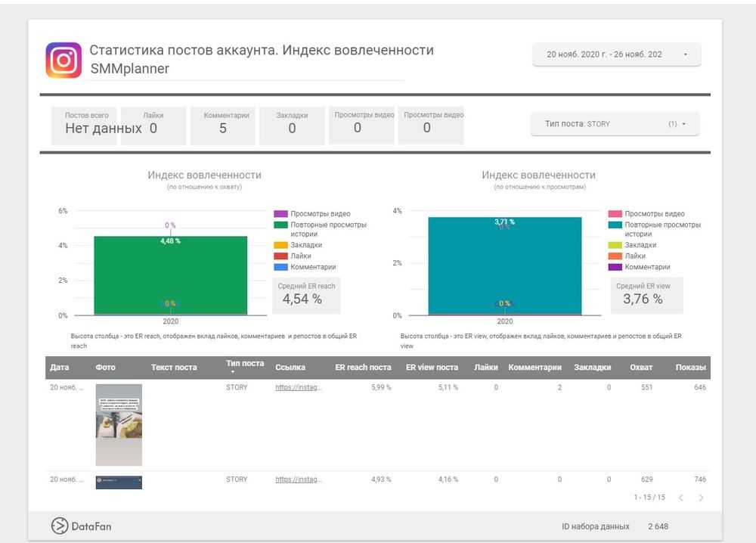Expand the Тип поста: STORY filter dropdown
Screen dimensions: 756x543
coord(615,124)
